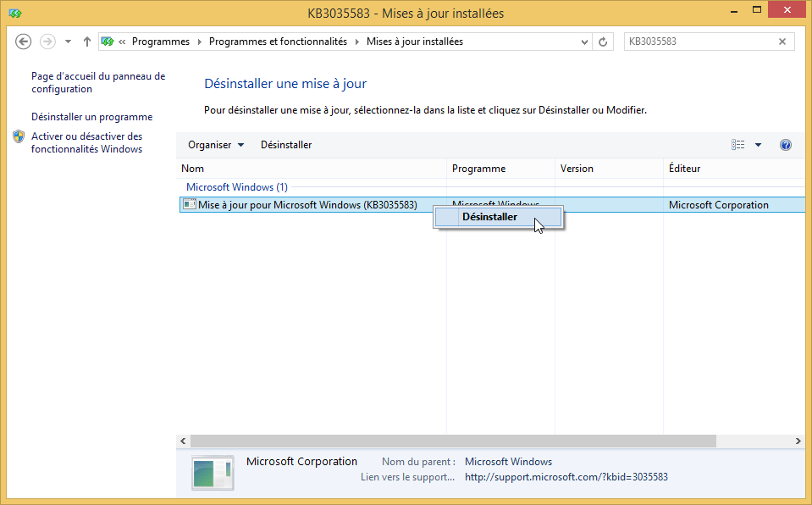Expand the arrow after Programmes breadcrumb
The width and height of the screenshot is (812, 505).
pyautogui.click(x=199, y=42)
